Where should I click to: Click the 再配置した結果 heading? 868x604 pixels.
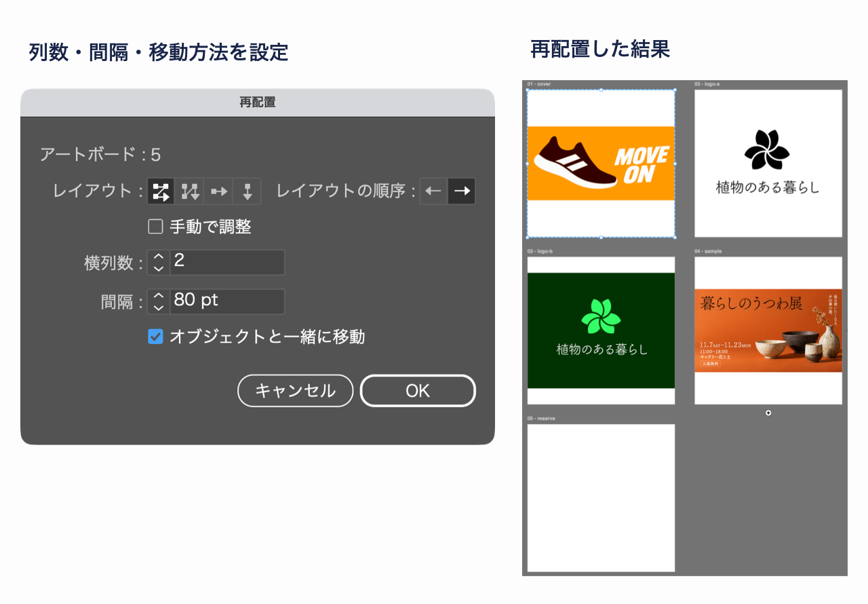point(600,49)
